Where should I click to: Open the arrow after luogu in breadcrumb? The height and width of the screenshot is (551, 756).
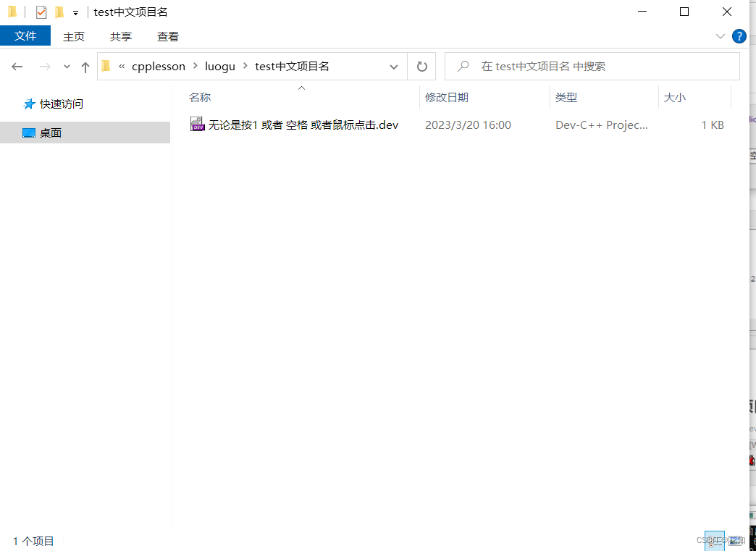tap(245, 66)
